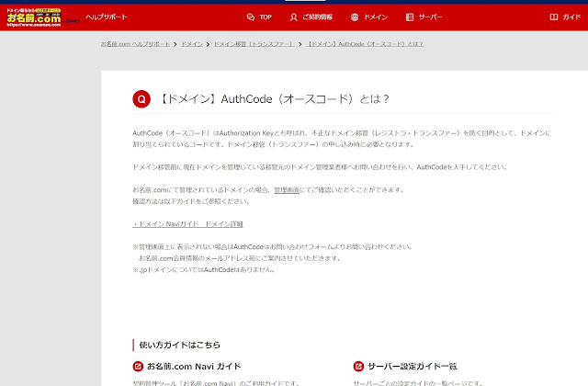Screen dimensions: 588x386
Task: Click the ドメイン globe icon
Action: [x=355, y=17]
